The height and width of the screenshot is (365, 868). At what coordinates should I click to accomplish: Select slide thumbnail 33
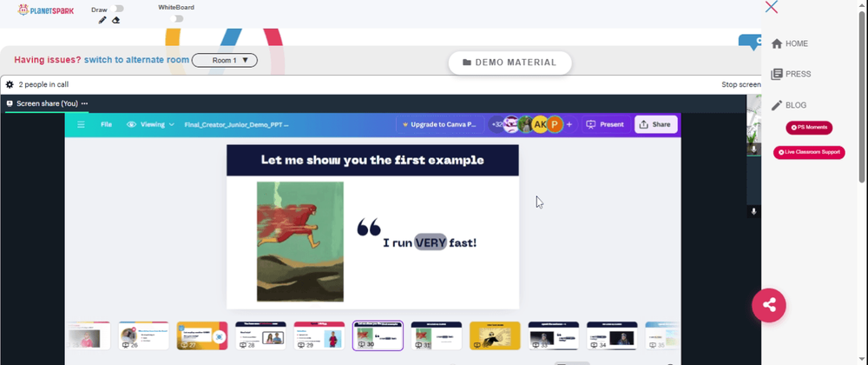pyautogui.click(x=554, y=335)
